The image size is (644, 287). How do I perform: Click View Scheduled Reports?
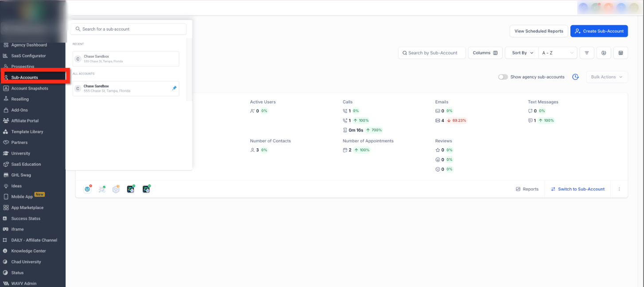[x=539, y=31]
